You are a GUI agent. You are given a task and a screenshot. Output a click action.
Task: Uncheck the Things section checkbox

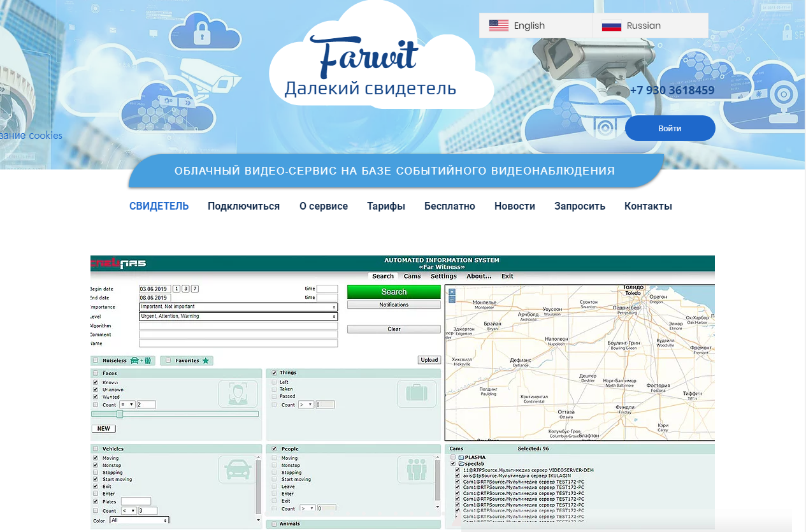pyautogui.click(x=274, y=373)
